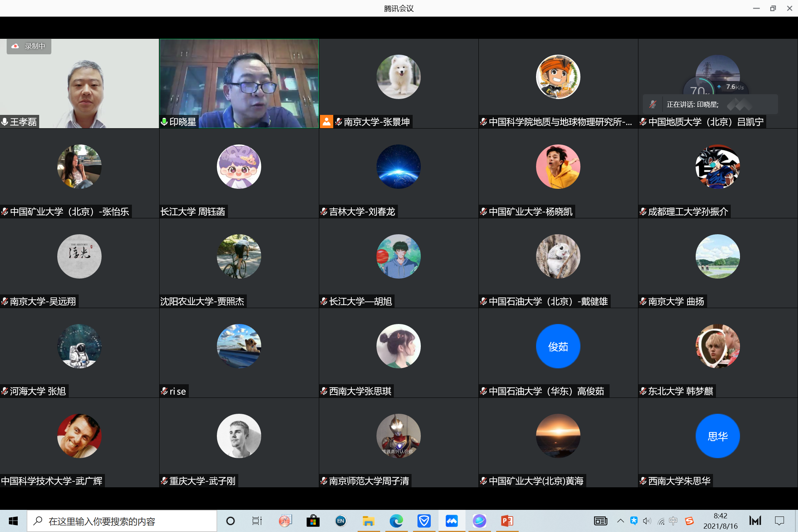Click the Windows Start button
Viewport: 798px width, 532px height.
[x=13, y=521]
